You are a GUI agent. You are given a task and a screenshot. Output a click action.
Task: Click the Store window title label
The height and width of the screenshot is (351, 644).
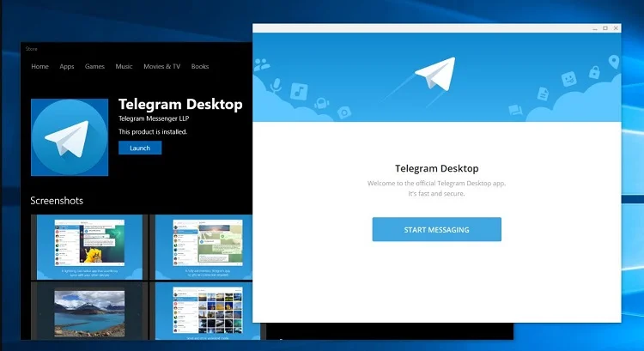click(31, 49)
